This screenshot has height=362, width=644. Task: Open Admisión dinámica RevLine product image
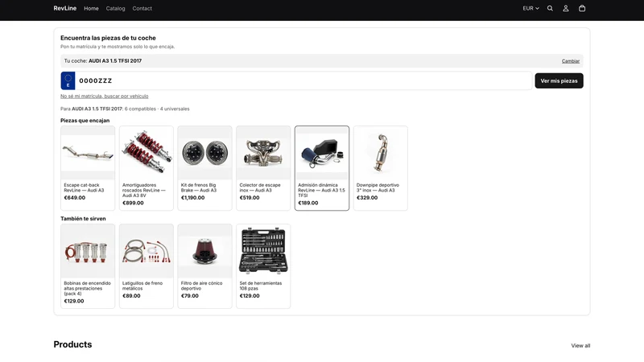pyautogui.click(x=322, y=153)
